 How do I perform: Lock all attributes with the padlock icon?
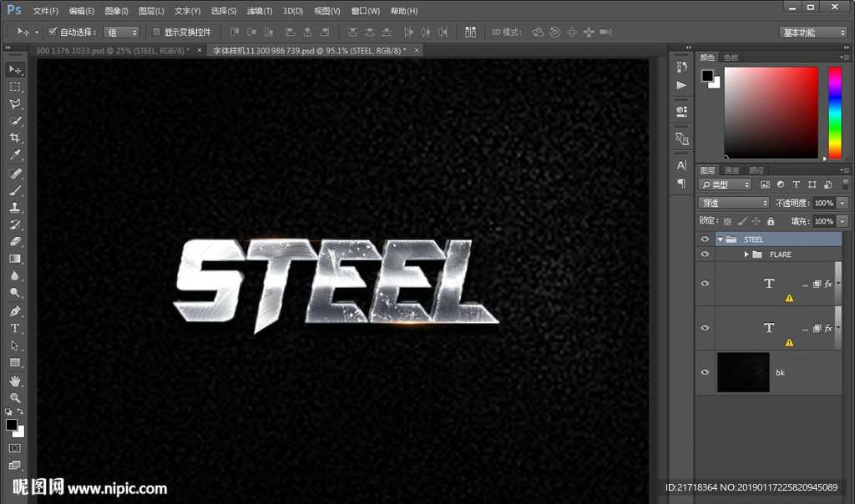pyautogui.click(x=771, y=221)
